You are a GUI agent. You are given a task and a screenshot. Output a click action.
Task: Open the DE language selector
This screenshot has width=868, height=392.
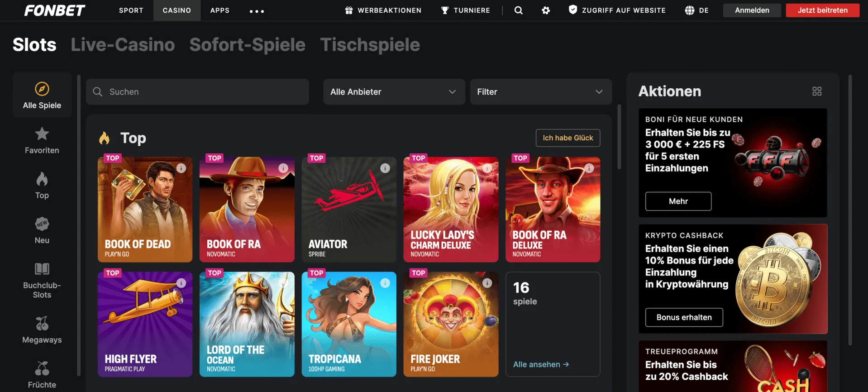click(x=697, y=10)
